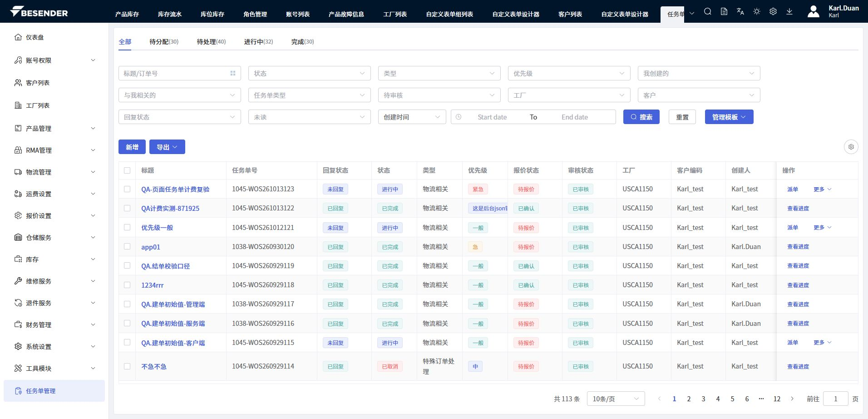Open the header settings gear icon
The height and width of the screenshot is (419, 868).
pos(773,12)
